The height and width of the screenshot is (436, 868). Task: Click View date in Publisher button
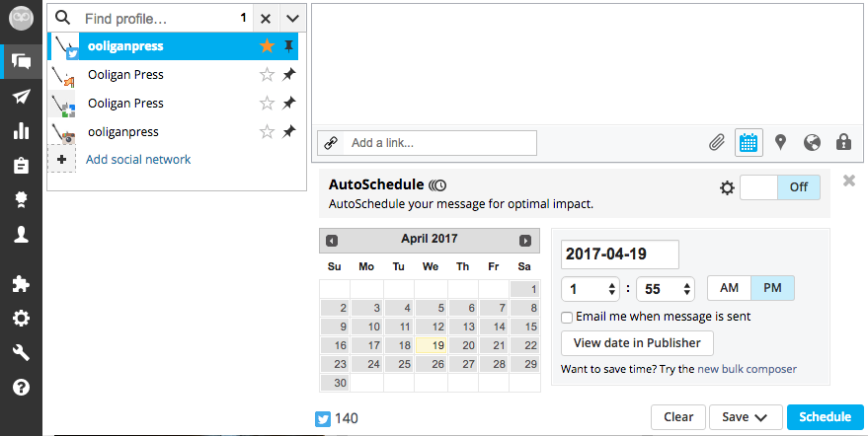coord(637,343)
